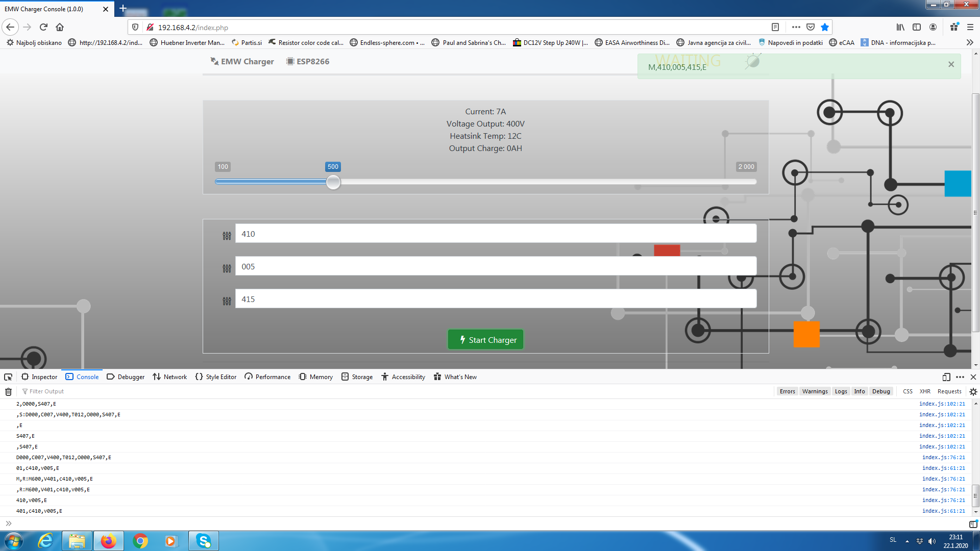This screenshot has height=551, width=980.
Task: Toggle the Warnings filter button
Action: [815, 391]
